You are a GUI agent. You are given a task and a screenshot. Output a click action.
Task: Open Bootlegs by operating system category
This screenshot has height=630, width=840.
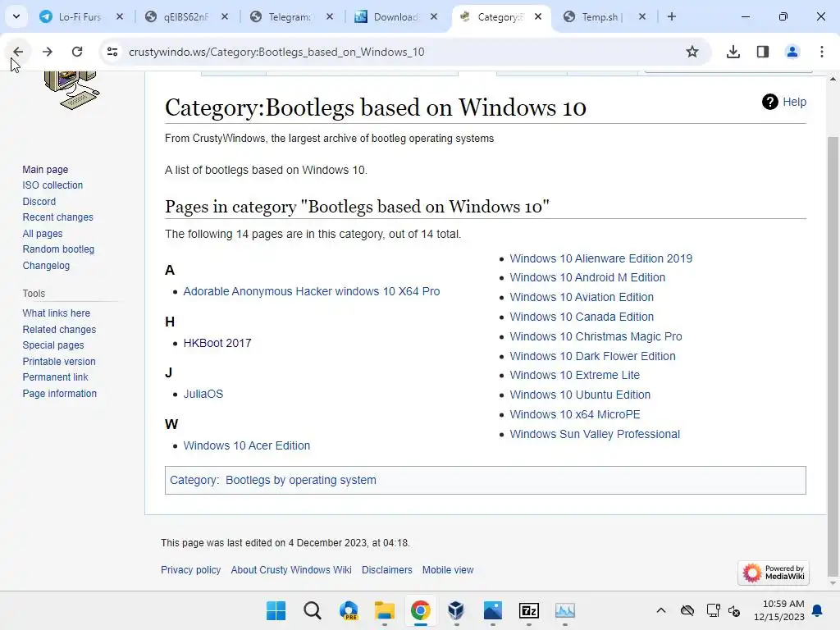[x=300, y=480]
